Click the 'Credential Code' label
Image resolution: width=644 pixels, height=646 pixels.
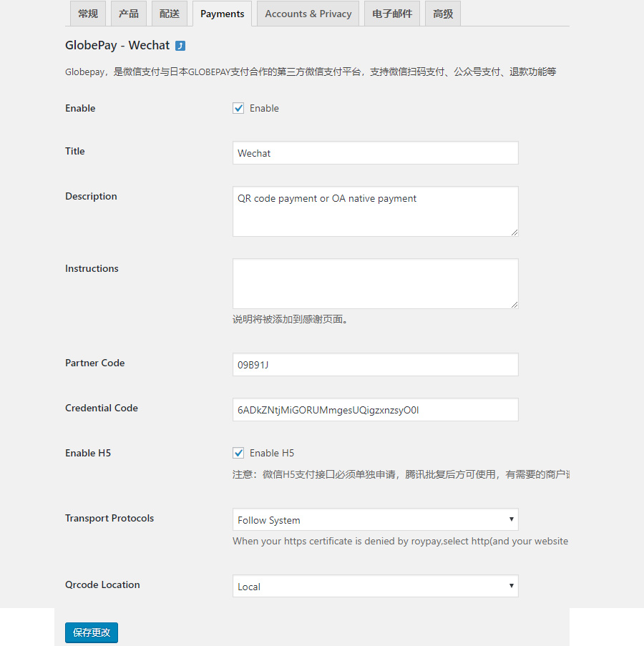(x=102, y=408)
